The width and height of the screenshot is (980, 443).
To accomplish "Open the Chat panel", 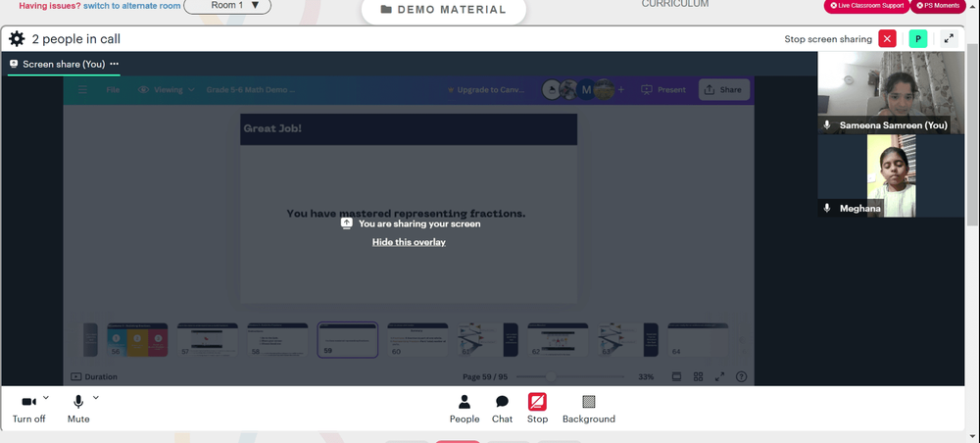I will pyautogui.click(x=502, y=410).
